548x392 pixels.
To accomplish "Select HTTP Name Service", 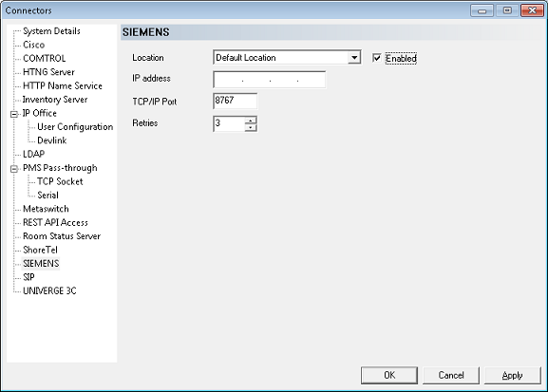I will click(x=63, y=85).
